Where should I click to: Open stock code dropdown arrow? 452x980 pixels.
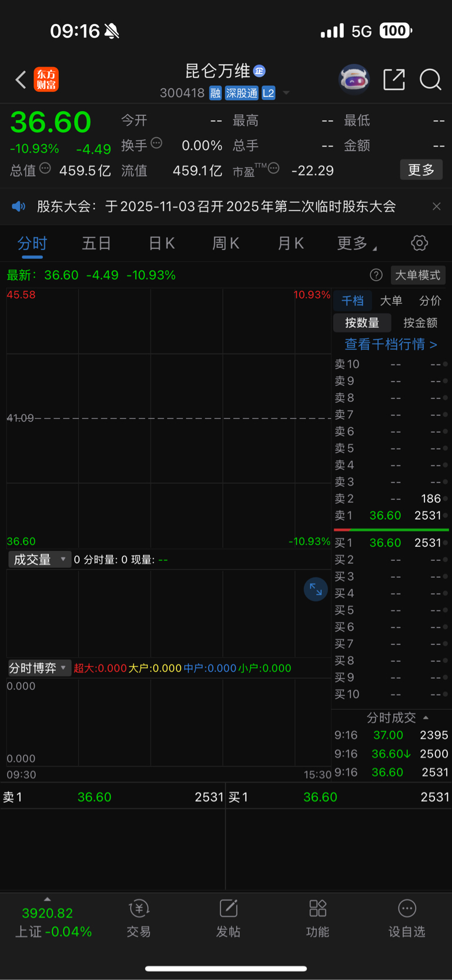click(x=286, y=93)
